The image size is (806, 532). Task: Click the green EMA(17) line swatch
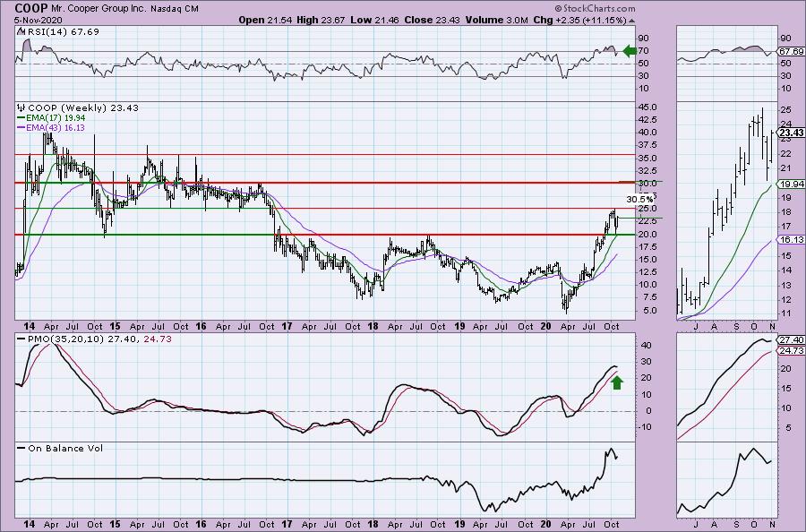pos(21,118)
